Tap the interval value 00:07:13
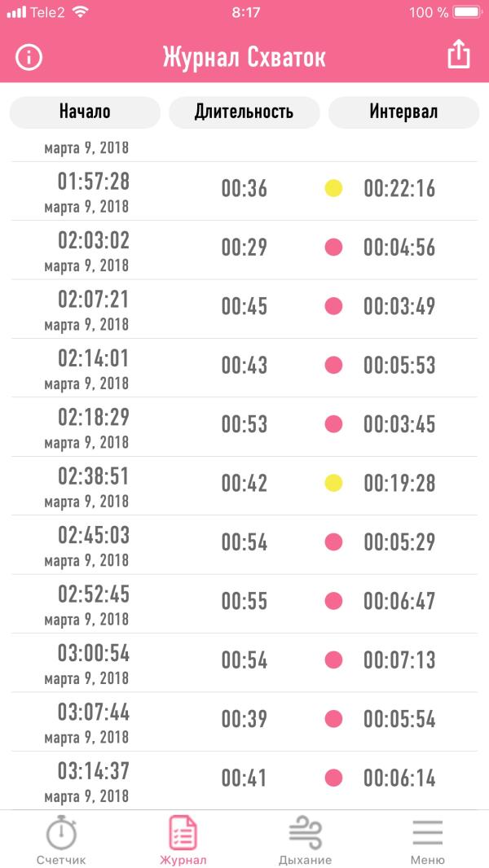Image resolution: width=489 pixels, height=868 pixels. (399, 660)
